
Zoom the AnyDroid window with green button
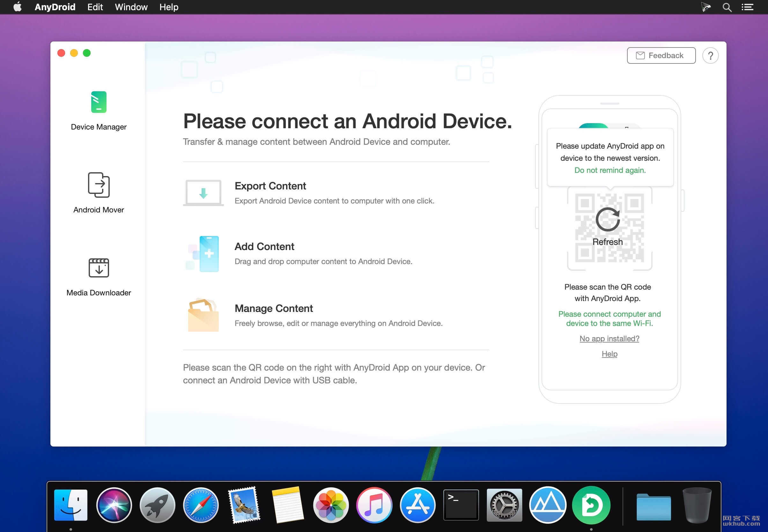[87, 53]
